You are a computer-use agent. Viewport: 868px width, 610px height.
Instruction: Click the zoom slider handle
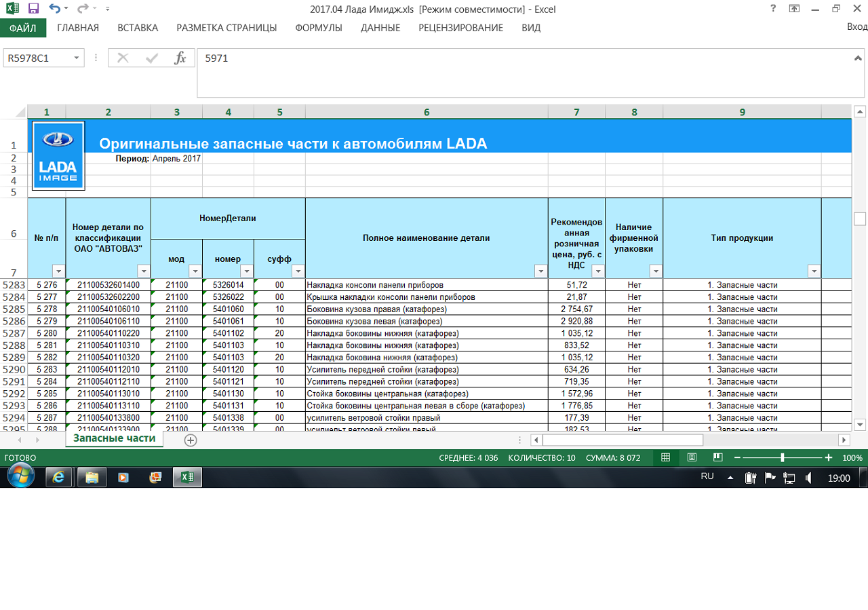783,458
